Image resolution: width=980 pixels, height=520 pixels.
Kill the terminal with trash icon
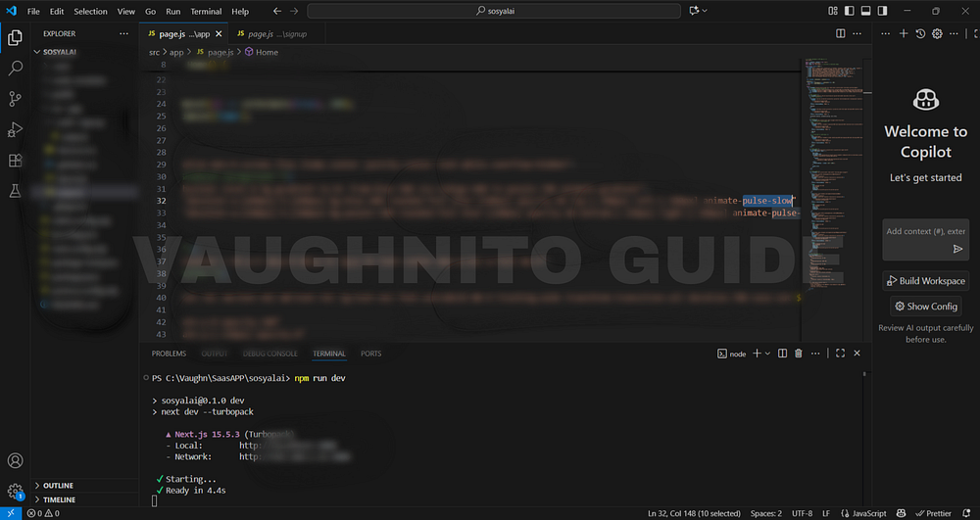coord(798,354)
